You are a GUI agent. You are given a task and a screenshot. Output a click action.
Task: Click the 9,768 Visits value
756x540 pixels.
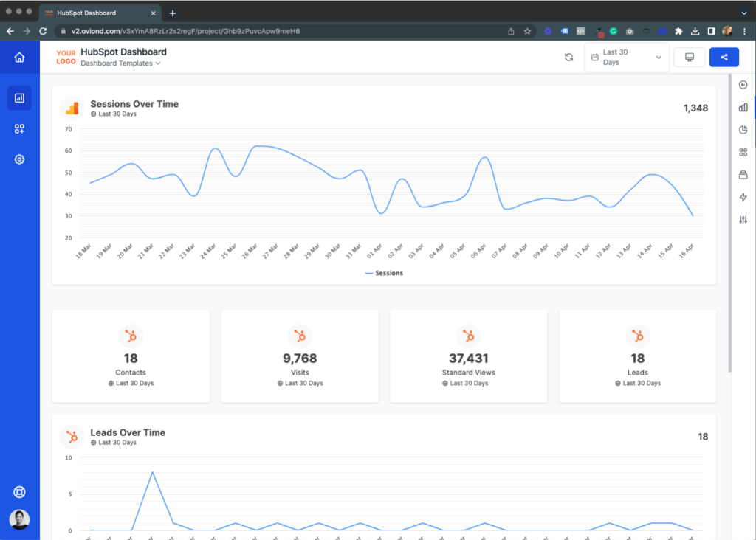tap(300, 359)
